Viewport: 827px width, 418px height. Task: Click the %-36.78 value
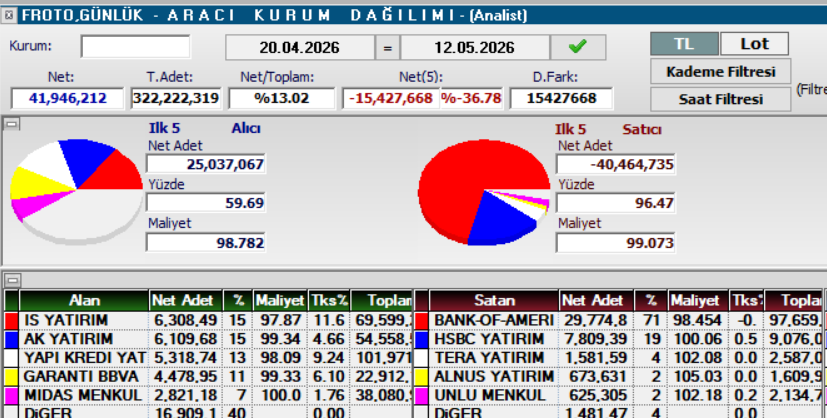(x=472, y=99)
